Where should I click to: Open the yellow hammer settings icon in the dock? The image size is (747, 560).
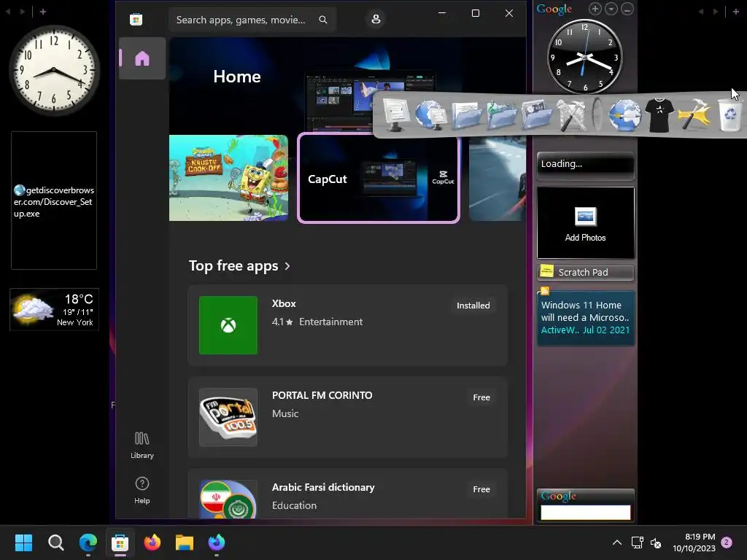pos(694,114)
